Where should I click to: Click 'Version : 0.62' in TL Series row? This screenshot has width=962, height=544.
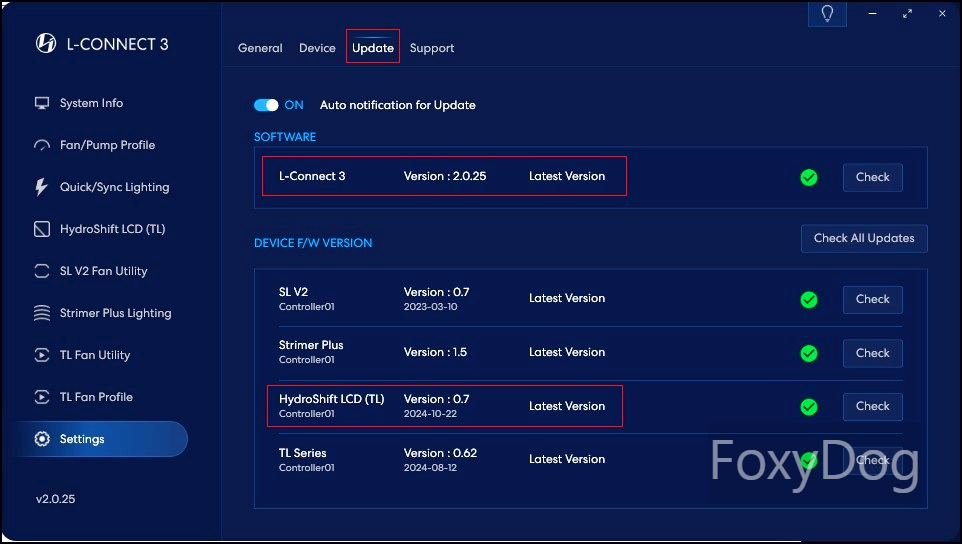click(x=440, y=453)
